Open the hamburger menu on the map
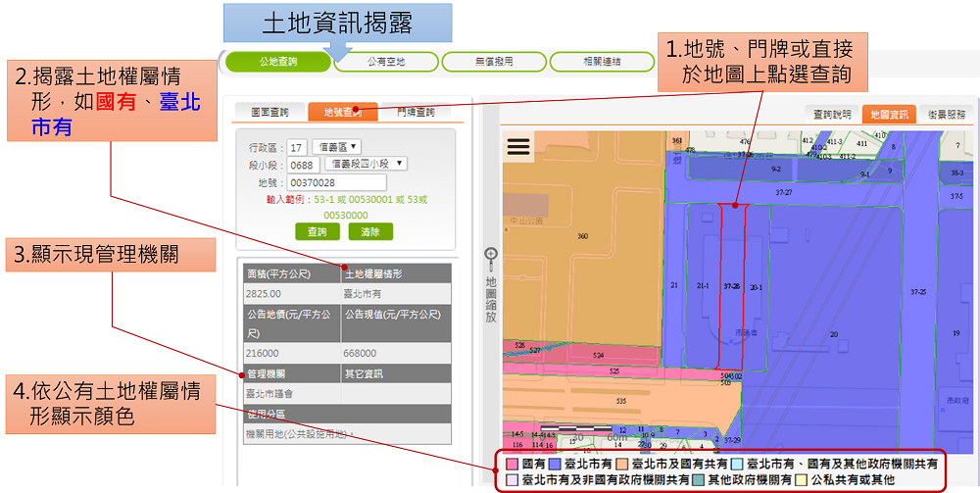Viewport: 980px width, 493px height. (518, 146)
